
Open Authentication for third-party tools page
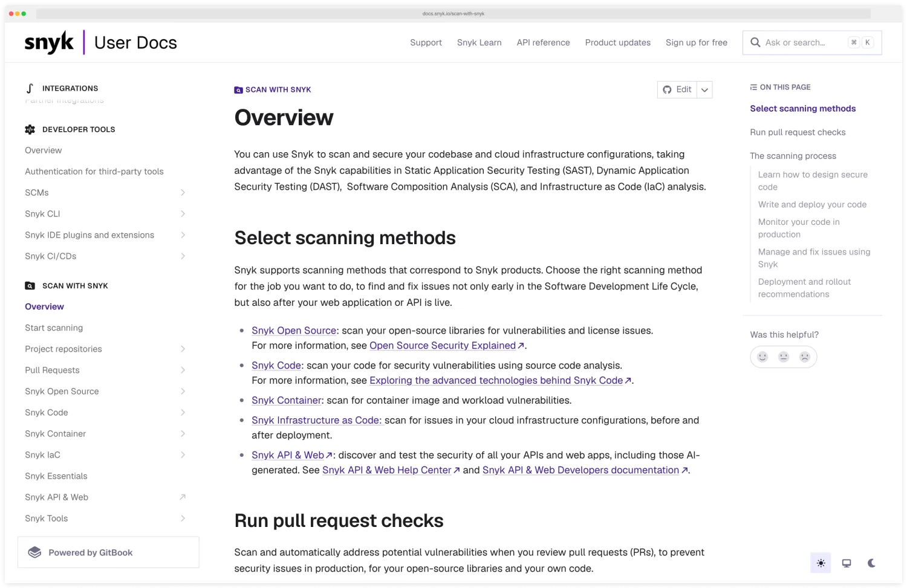[94, 171]
